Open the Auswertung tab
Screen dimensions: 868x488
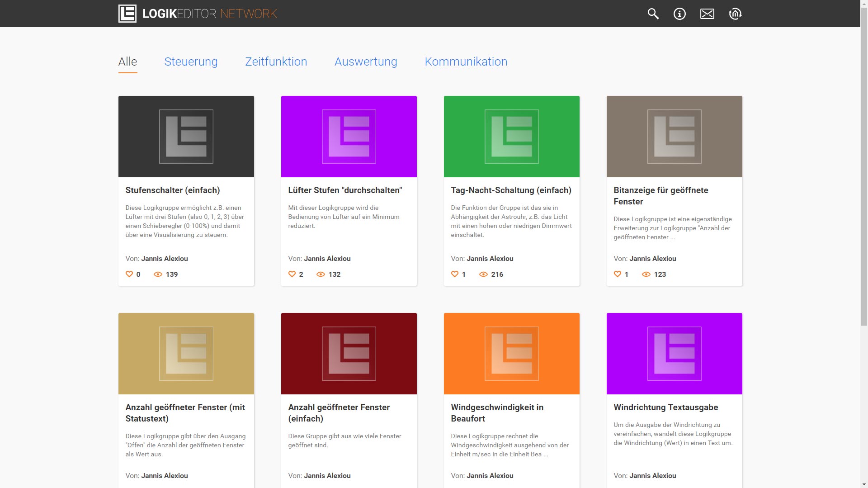pyautogui.click(x=366, y=62)
